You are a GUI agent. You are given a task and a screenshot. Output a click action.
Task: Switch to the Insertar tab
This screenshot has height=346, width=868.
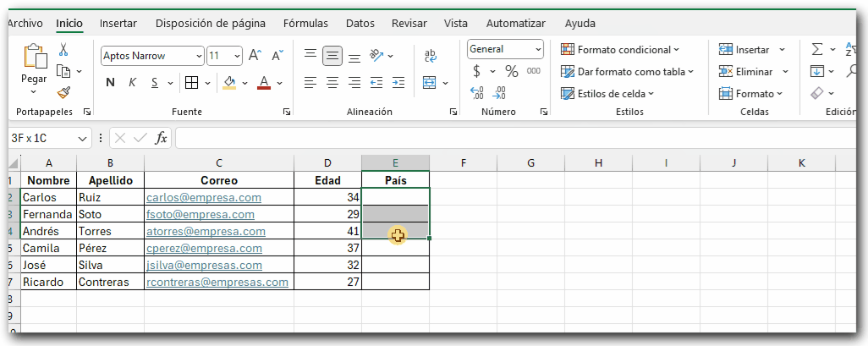(118, 23)
